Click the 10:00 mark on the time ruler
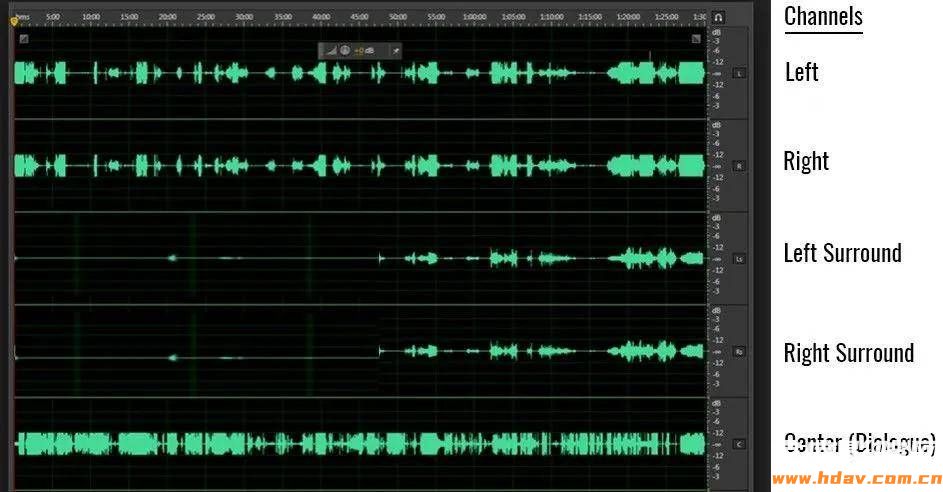Image resolution: width=943 pixels, height=492 pixels. 91,17
